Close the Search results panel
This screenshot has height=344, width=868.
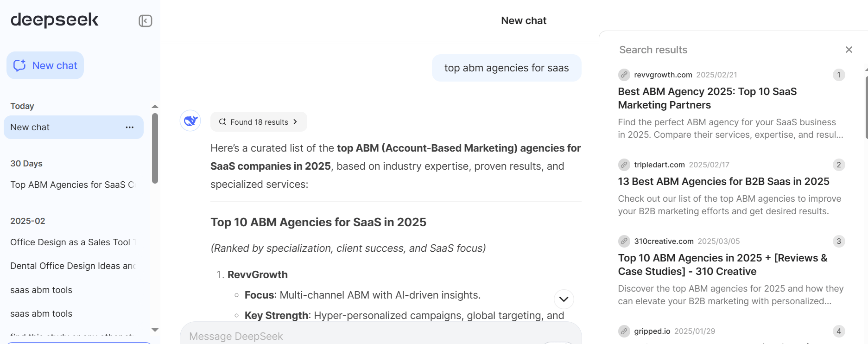click(849, 50)
